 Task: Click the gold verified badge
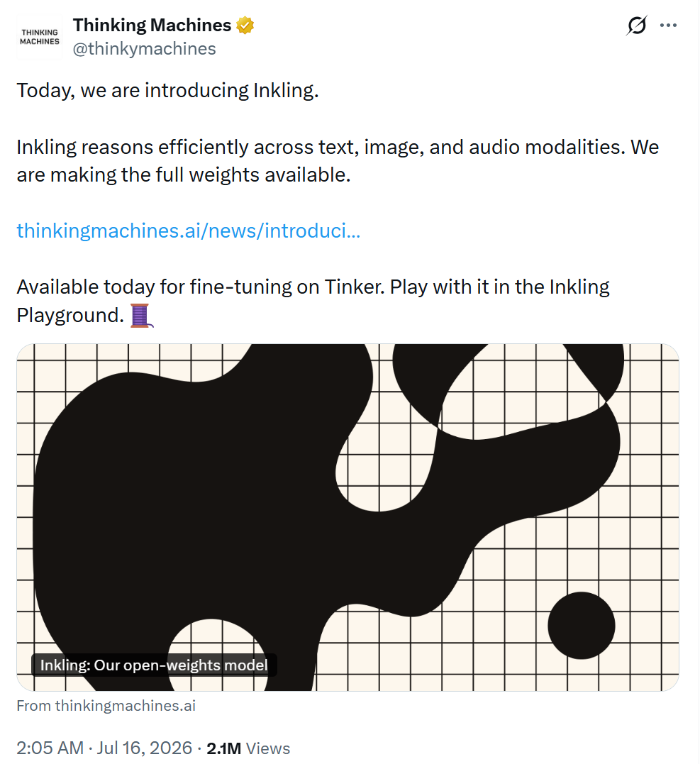[245, 26]
